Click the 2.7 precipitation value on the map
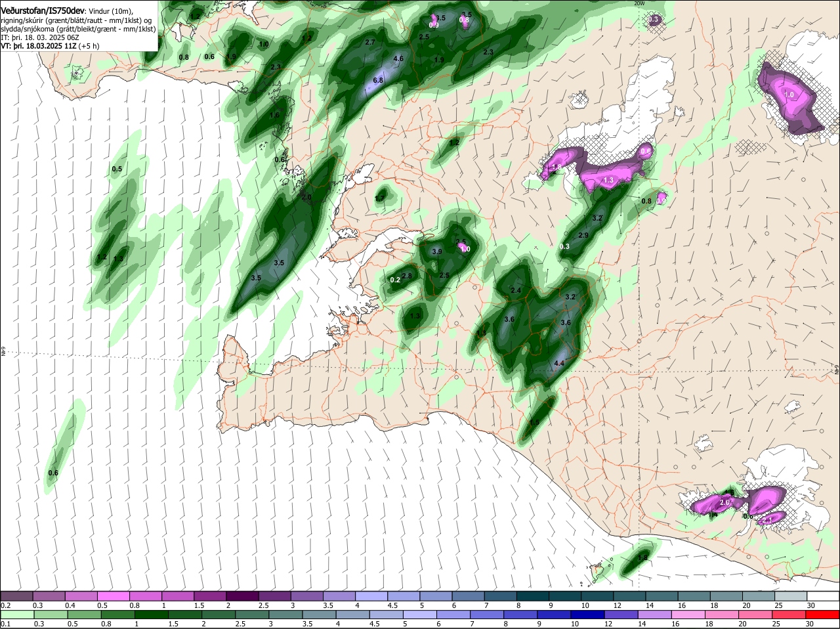This screenshot has width=840, height=629. (369, 42)
